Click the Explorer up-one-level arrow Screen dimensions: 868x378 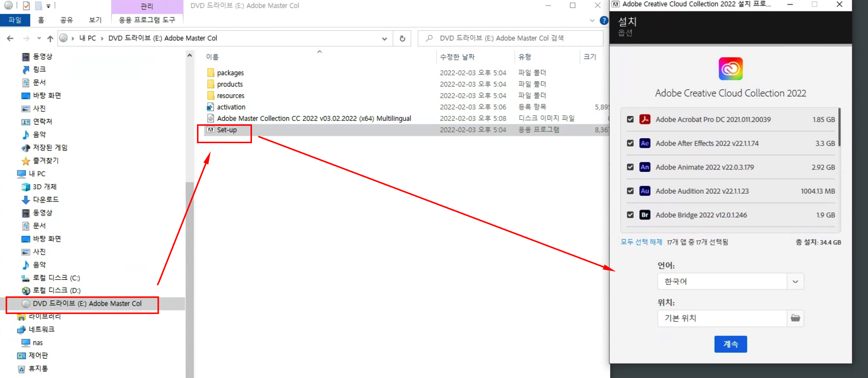tap(50, 38)
